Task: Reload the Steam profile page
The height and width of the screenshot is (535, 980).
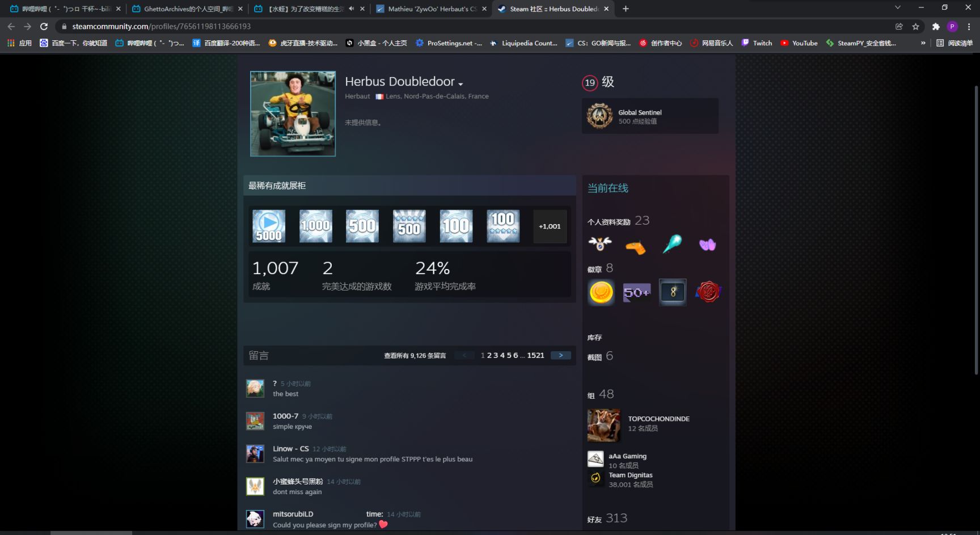Action: point(44,26)
